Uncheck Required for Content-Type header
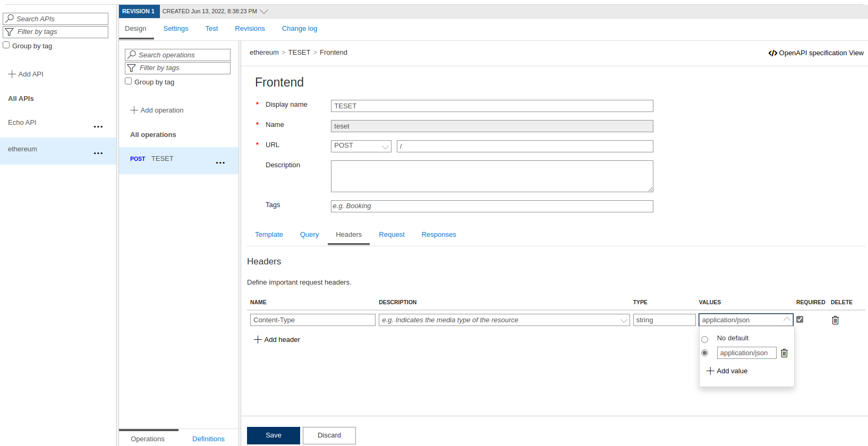Viewport: 868px width, 446px height. tap(799, 319)
